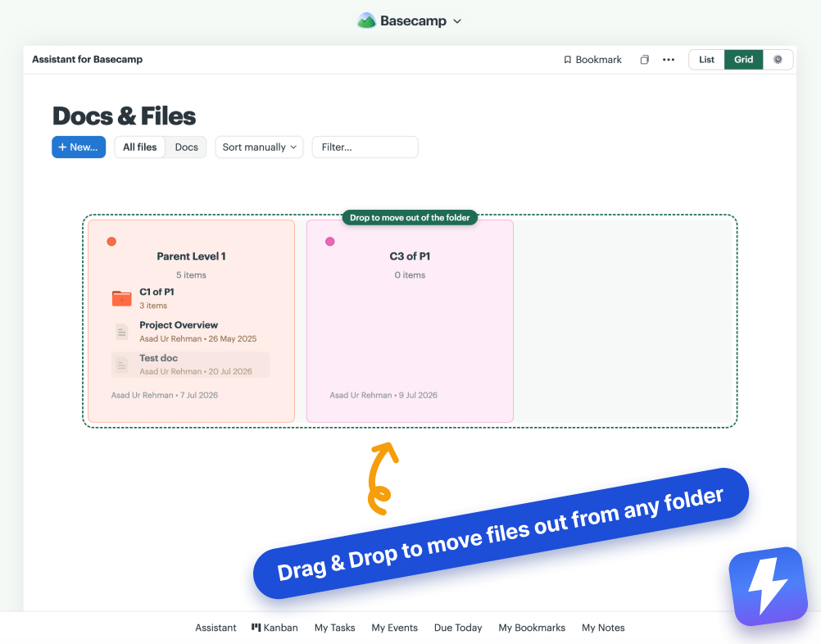821x644 pixels.
Task: Open My Bookmarks in the bottom bar
Action: [532, 628]
